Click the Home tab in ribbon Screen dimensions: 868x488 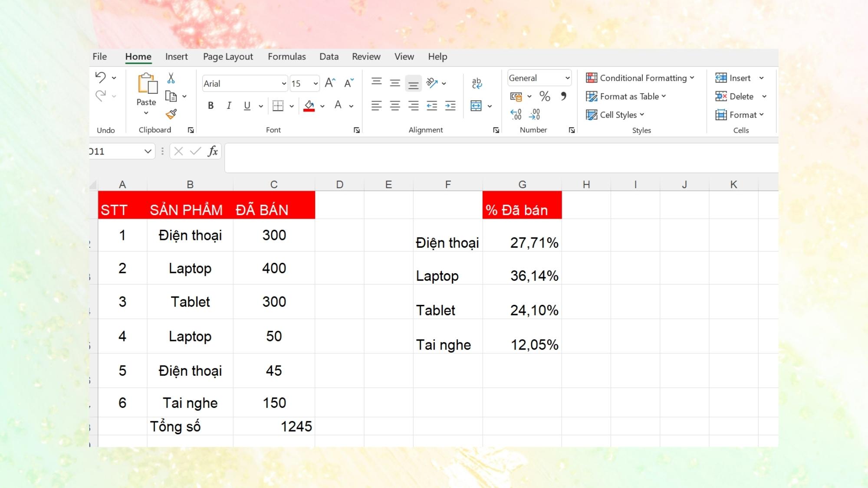(x=138, y=56)
